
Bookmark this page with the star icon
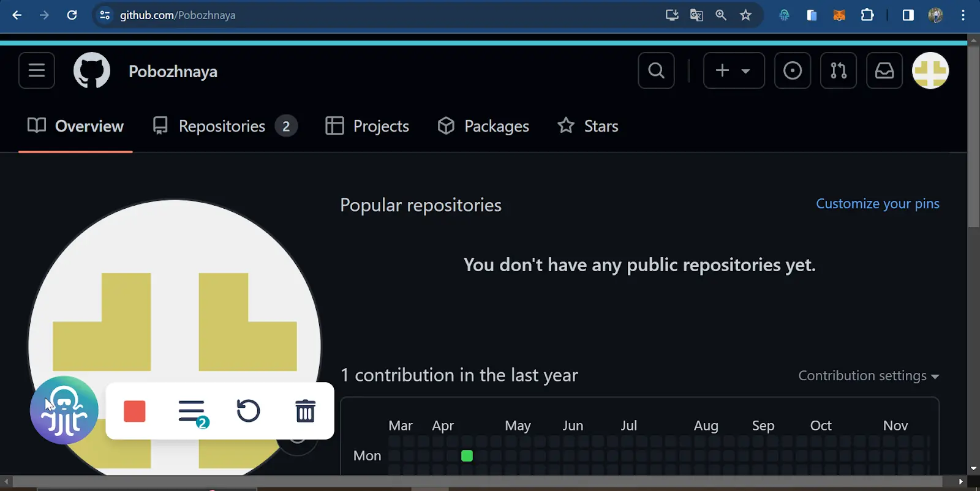(x=745, y=15)
